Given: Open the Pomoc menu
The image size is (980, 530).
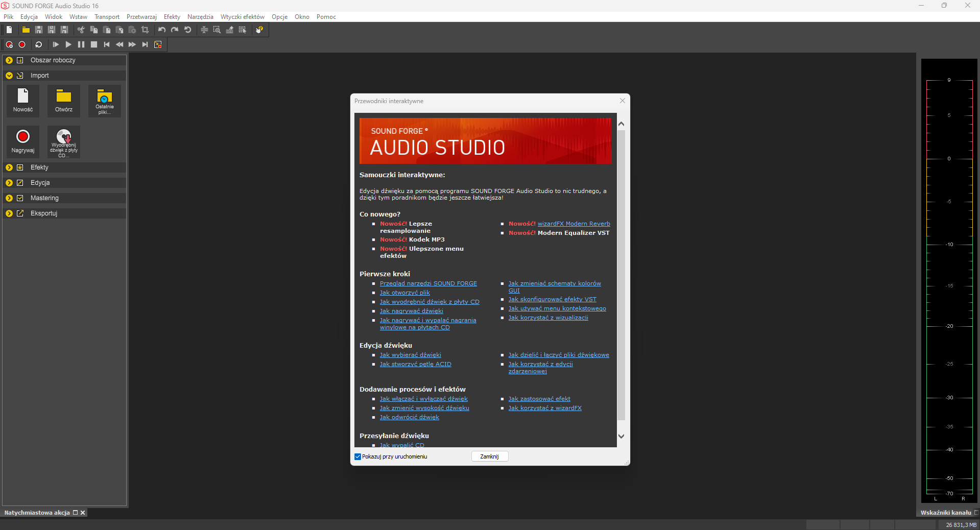Looking at the screenshot, I should click(x=326, y=17).
